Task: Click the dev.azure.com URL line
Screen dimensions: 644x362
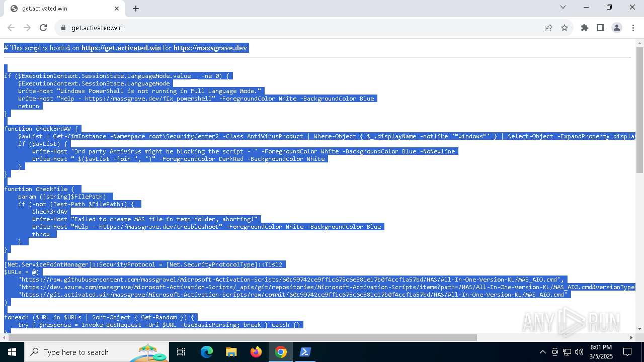Action: pos(327,287)
